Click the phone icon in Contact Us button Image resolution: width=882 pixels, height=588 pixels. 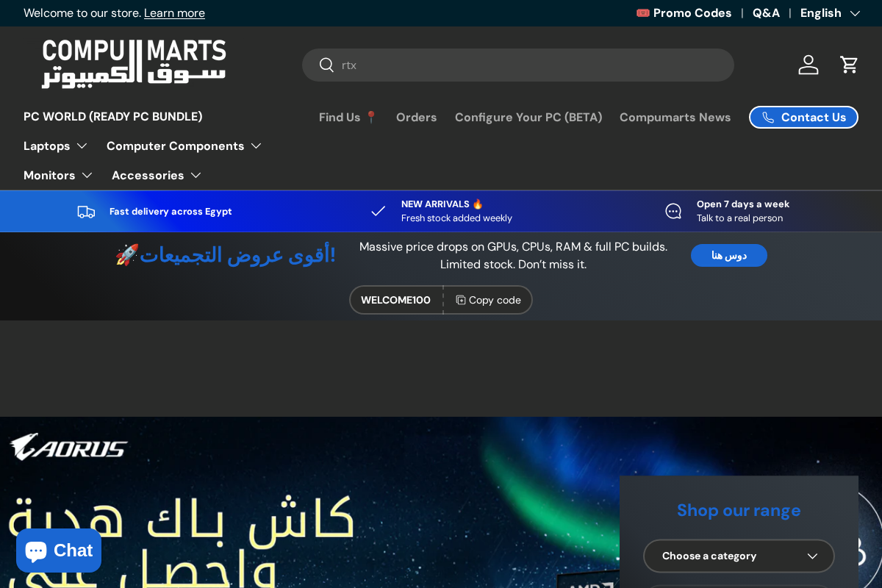coord(769,117)
